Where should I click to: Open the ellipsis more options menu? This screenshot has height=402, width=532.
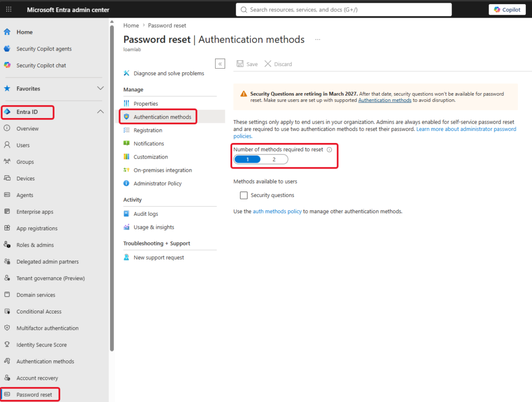317,40
